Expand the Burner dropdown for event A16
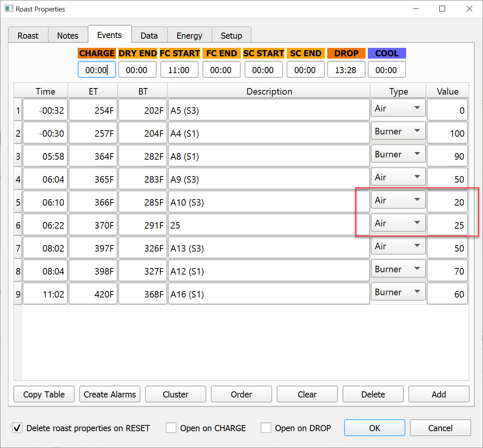 tap(398, 292)
